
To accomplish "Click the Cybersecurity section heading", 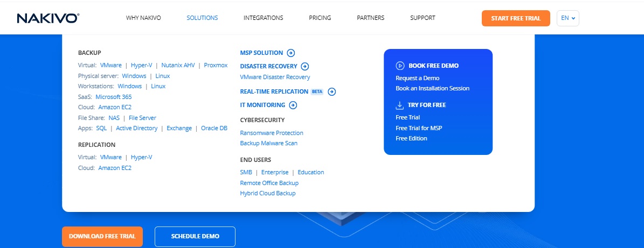I will pyautogui.click(x=262, y=120).
